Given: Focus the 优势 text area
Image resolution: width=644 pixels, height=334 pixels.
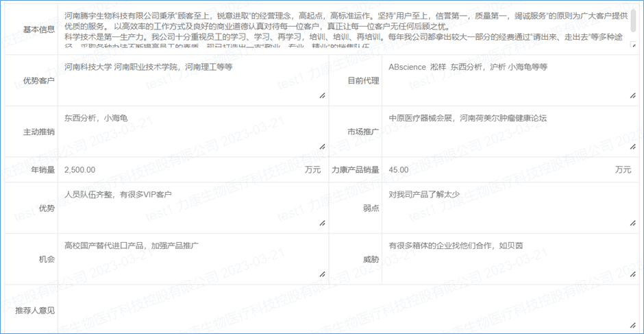Looking at the screenshot, I should point(192,207).
